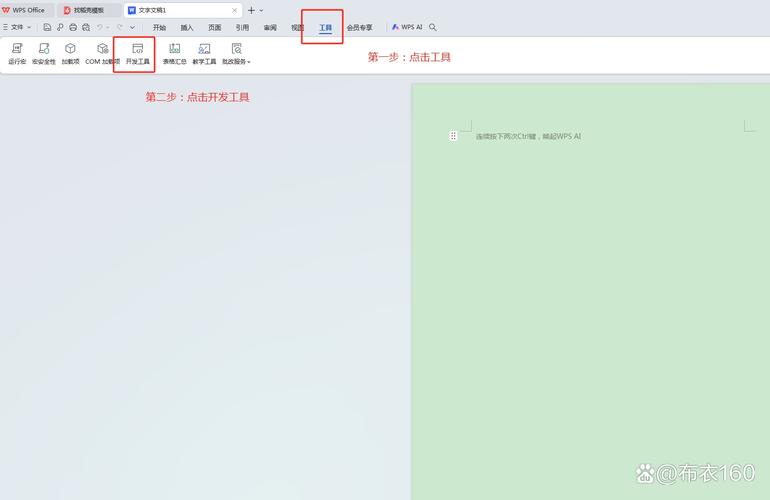Click the Developer Tools (开发工具) button

point(138,54)
